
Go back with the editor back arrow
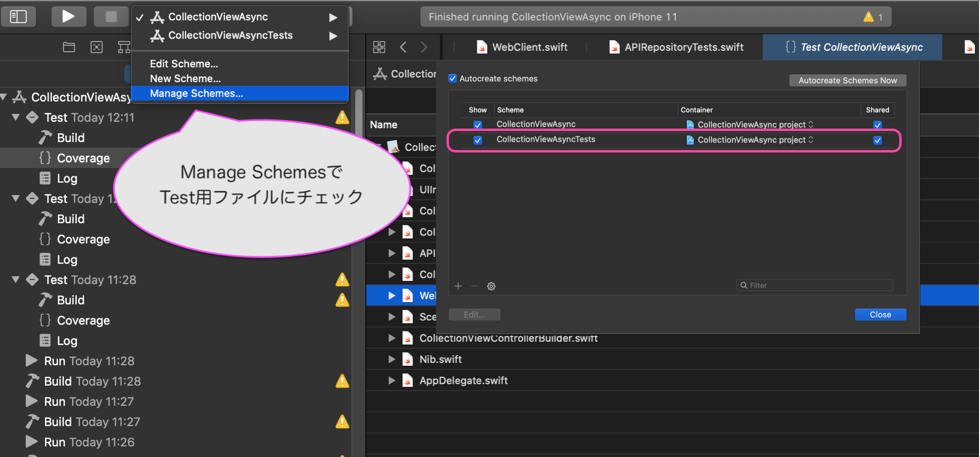coord(404,47)
